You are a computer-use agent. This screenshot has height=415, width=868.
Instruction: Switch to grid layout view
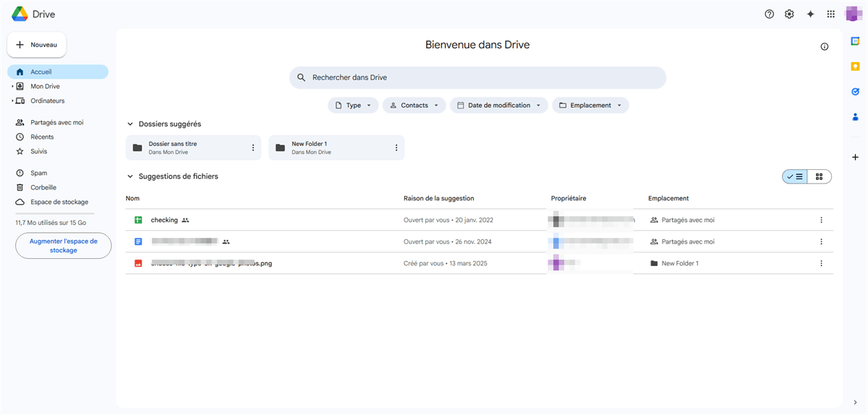tap(819, 176)
